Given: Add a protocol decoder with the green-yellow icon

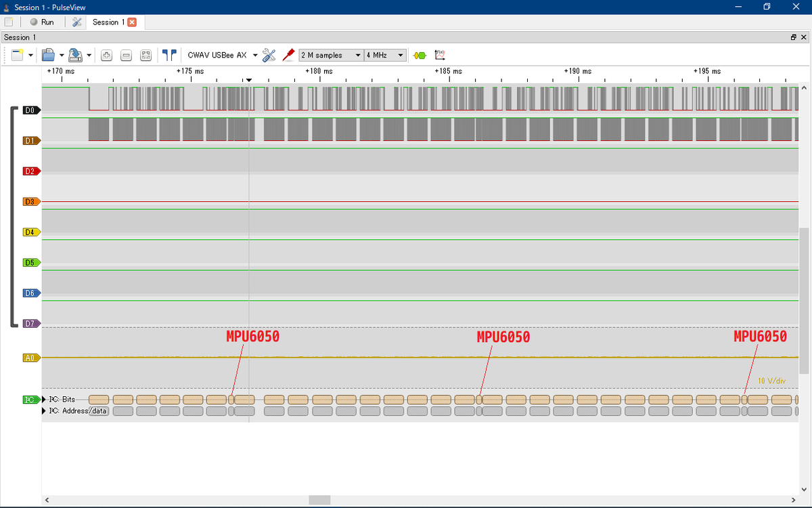Looking at the screenshot, I should click(x=420, y=56).
